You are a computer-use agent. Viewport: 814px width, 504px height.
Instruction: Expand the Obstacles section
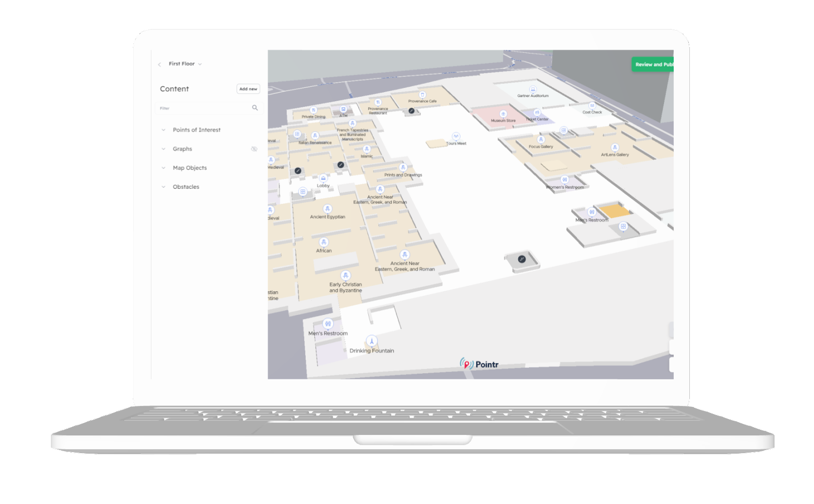click(x=163, y=187)
